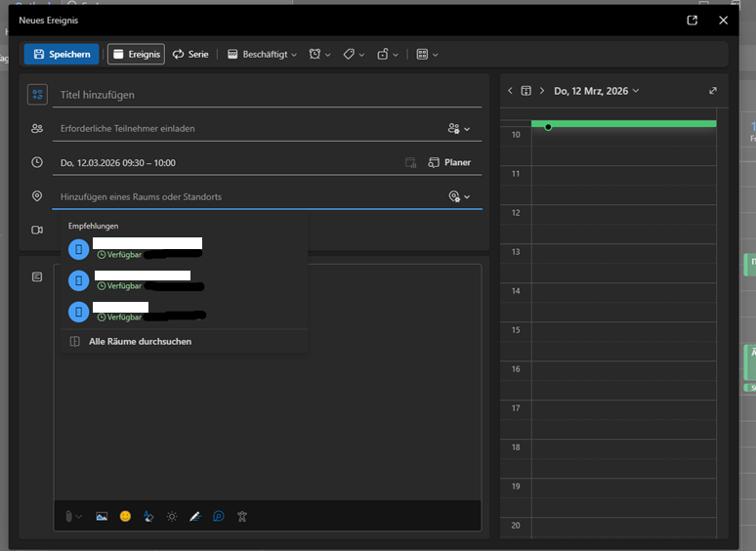The width and height of the screenshot is (756, 551).
Task: Open attendee options dropdown
Action: (x=459, y=129)
